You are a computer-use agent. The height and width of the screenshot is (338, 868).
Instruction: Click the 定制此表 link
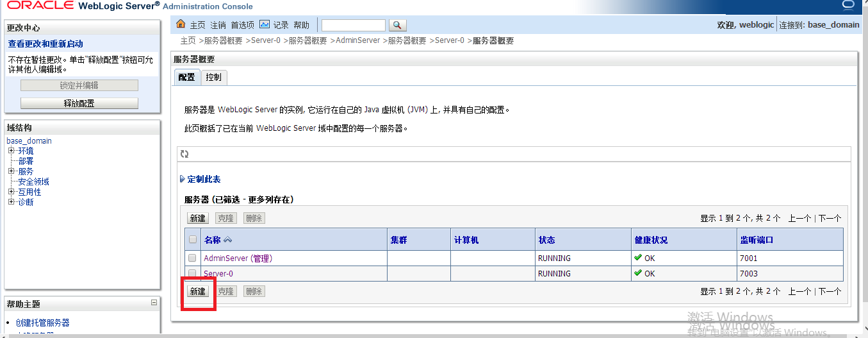pos(204,179)
